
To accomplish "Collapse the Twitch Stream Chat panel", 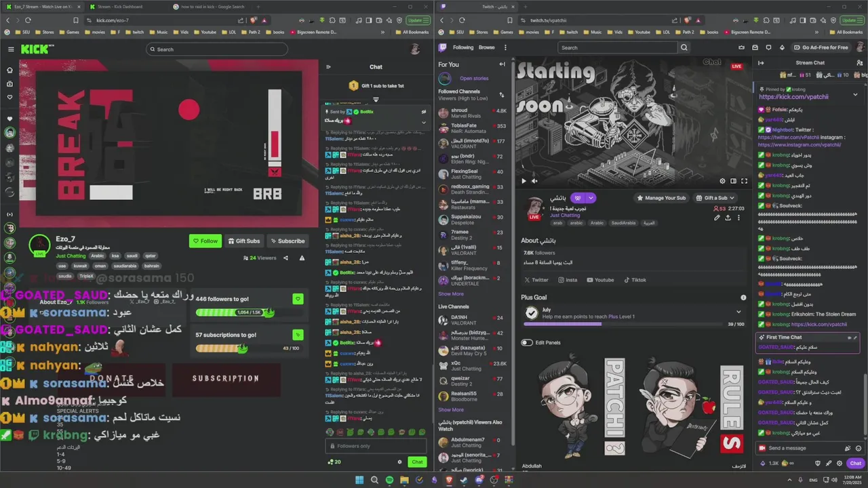I will [761, 63].
